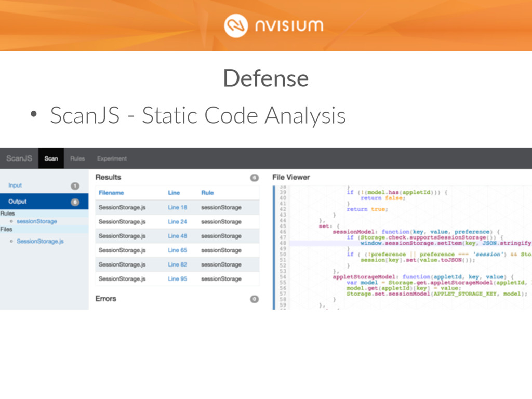Image resolution: width=532 pixels, height=399 pixels.
Task: Click line number 54 in file viewer gutter
Action: click(x=283, y=277)
